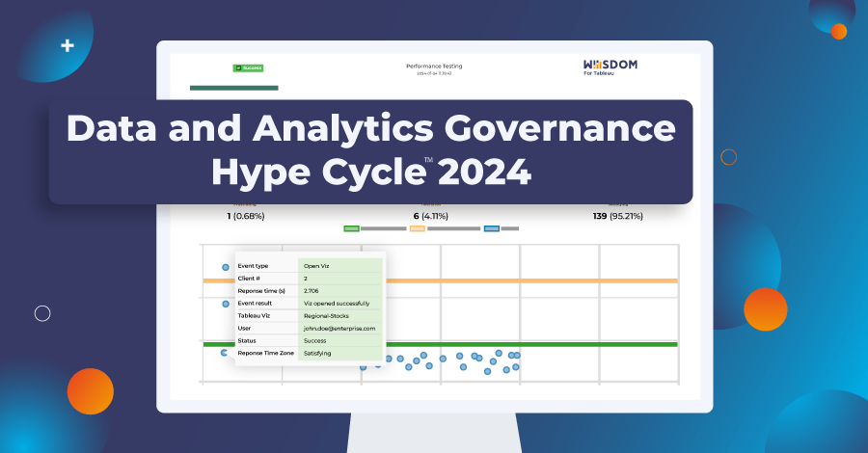Click the topmost blue data point above the orange line
This screenshot has width=868, height=453.
click(x=226, y=267)
